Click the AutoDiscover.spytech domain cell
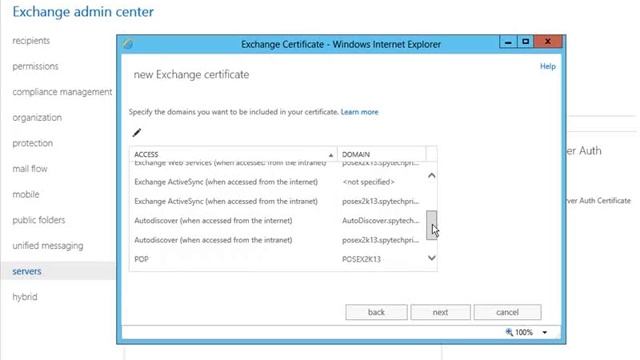 [x=381, y=220]
